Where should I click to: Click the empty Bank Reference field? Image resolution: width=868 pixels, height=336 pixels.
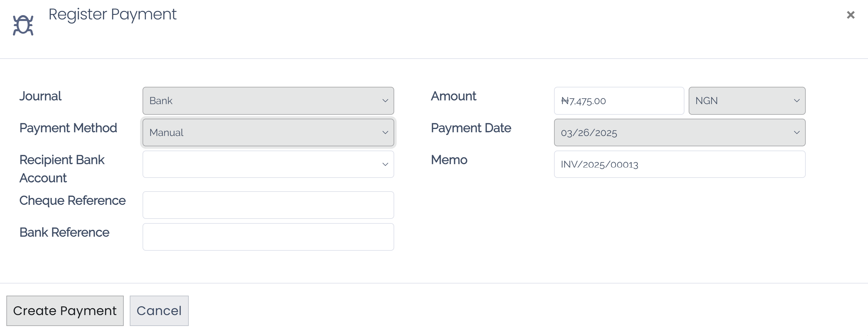click(268, 236)
